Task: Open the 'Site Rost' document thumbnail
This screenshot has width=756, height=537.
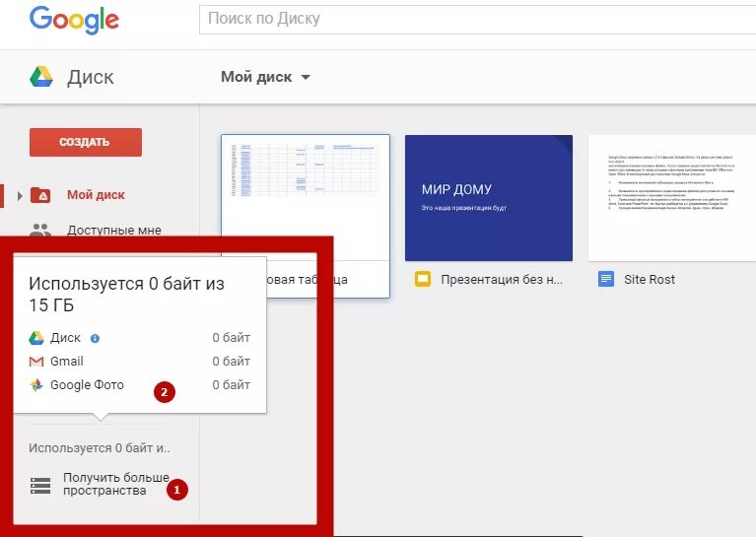Action: click(672, 198)
